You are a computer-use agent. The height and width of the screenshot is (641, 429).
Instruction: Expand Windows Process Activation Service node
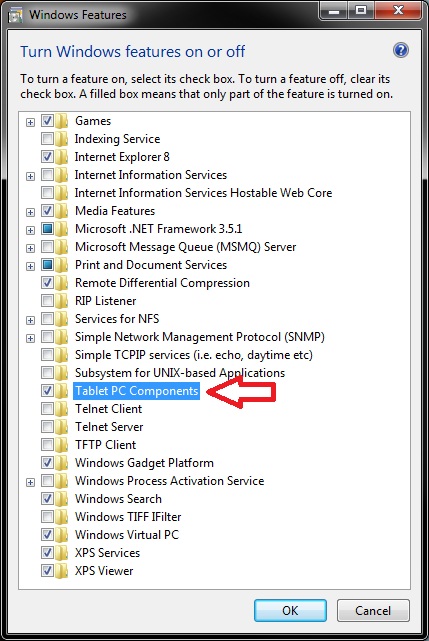tap(30, 482)
